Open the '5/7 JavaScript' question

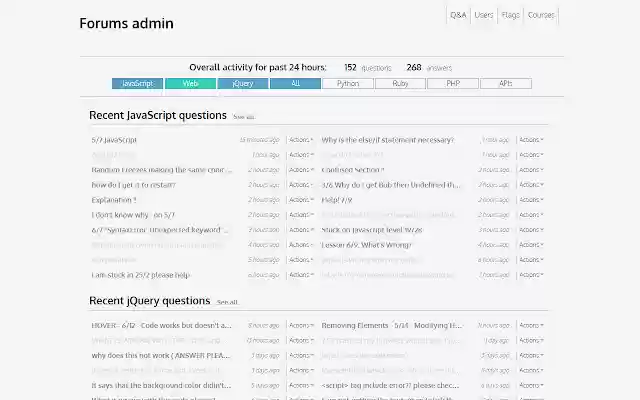click(114, 140)
